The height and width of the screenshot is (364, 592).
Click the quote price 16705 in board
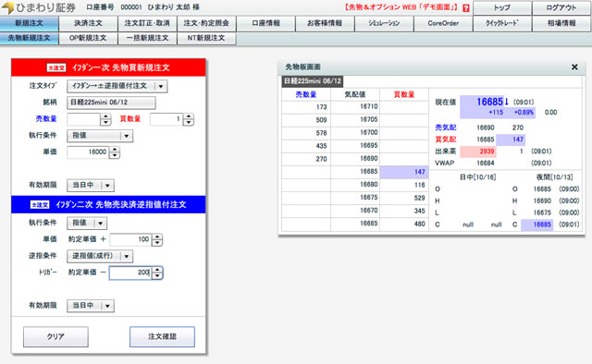tap(368, 119)
